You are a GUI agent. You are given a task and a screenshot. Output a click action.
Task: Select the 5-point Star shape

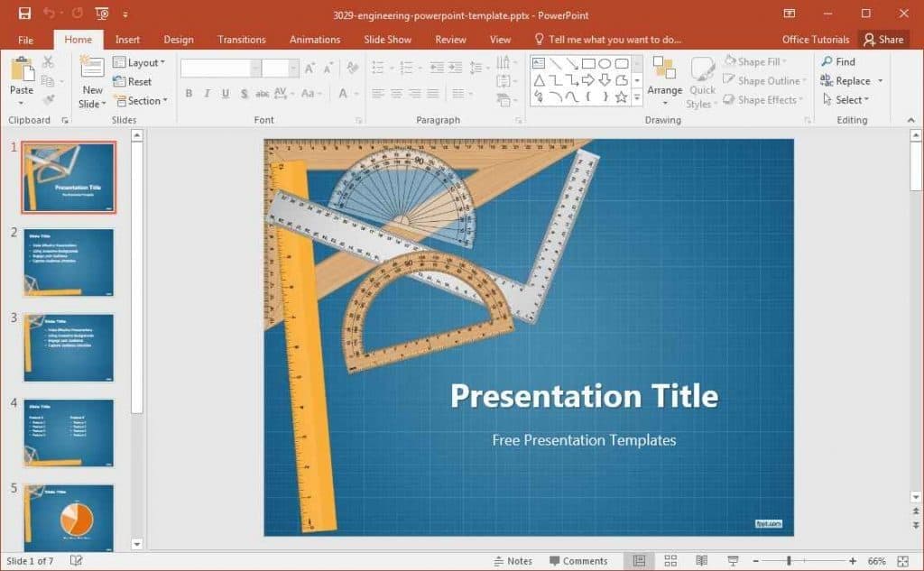tap(621, 97)
